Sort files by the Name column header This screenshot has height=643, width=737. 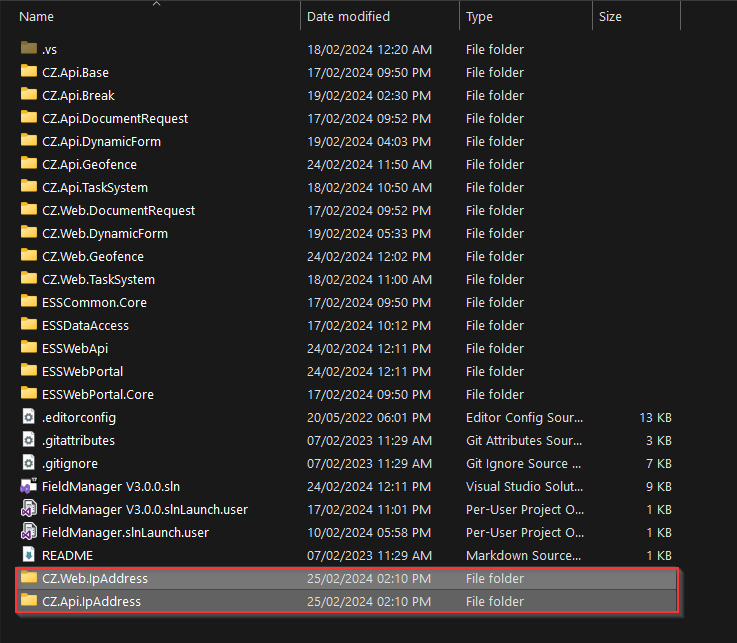[37, 16]
